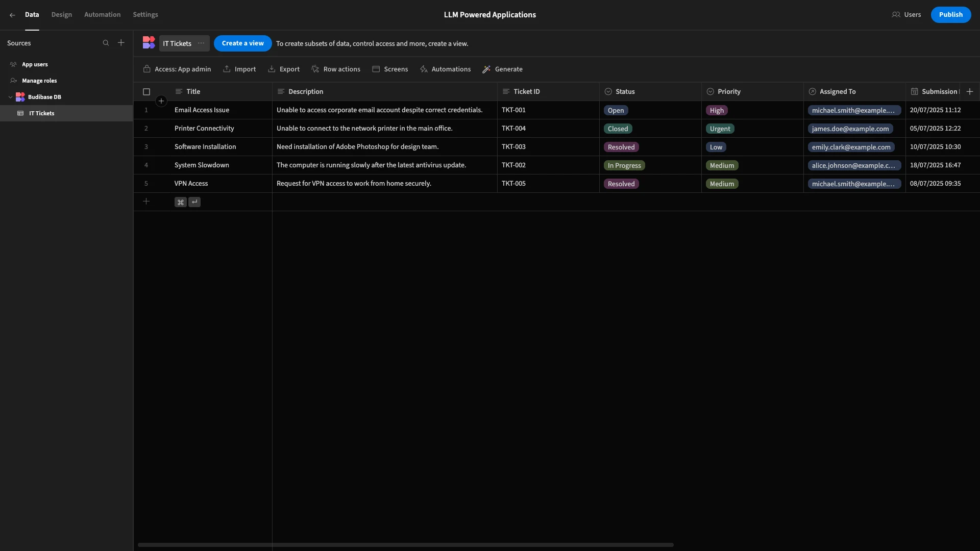Screen dimensions: 980x551
Task: Click the High priority tag
Action: coord(717,110)
